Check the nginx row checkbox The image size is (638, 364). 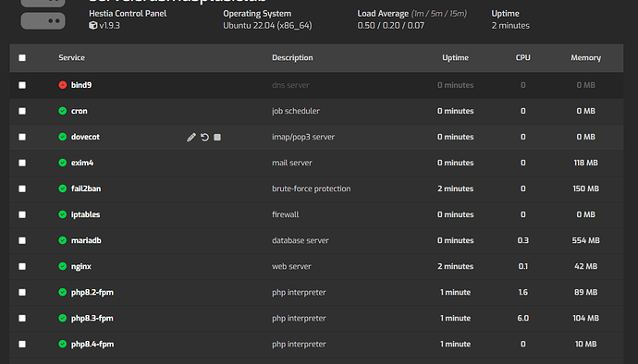(22, 266)
